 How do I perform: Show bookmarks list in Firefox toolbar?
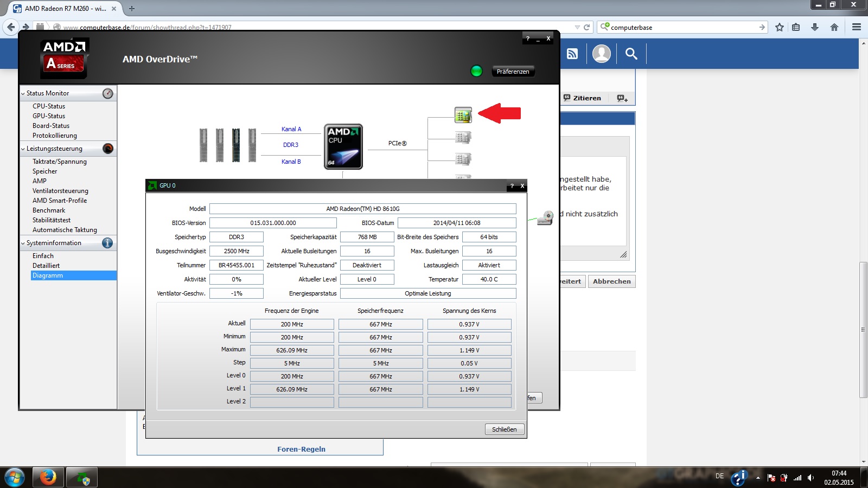click(796, 27)
